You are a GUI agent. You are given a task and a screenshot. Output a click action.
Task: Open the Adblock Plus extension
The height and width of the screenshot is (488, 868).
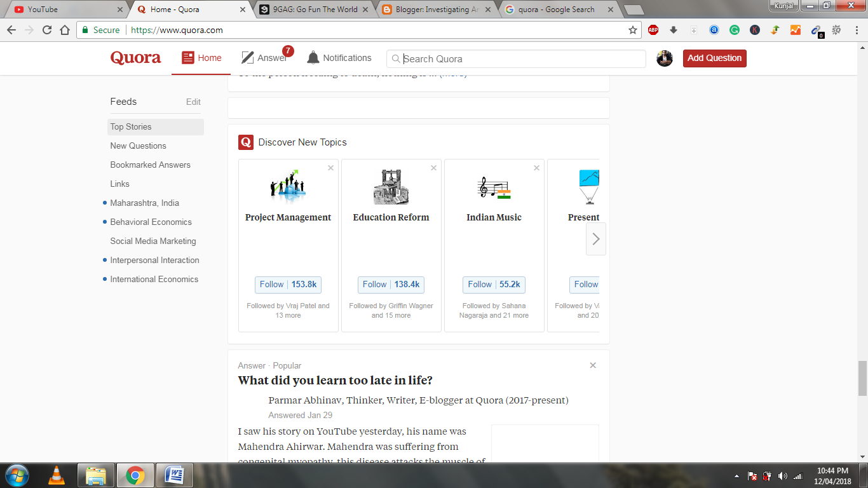click(x=653, y=29)
